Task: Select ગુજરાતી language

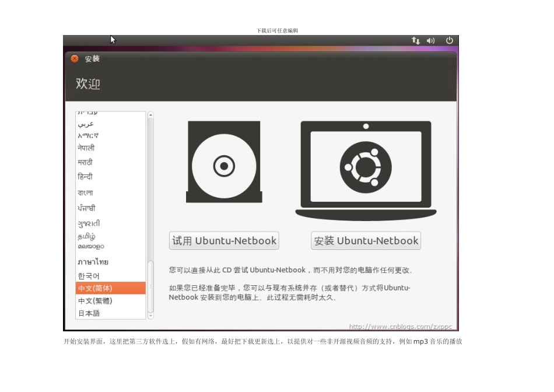Action: click(111, 223)
